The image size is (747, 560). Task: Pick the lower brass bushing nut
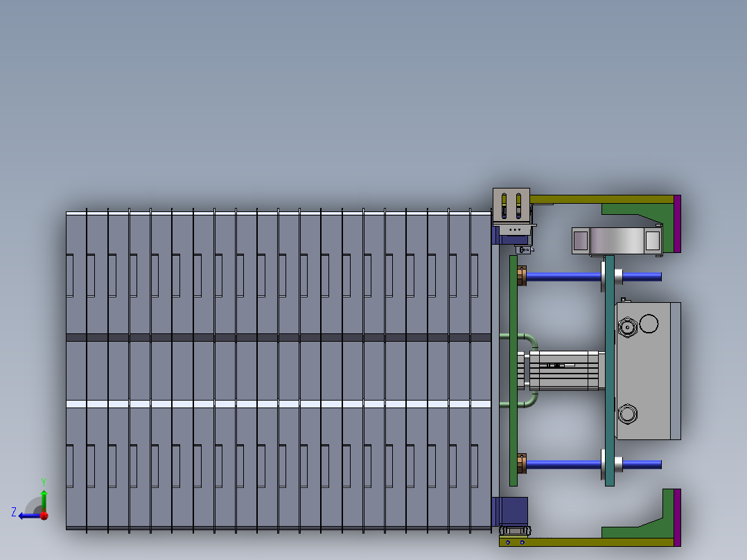tap(522, 464)
